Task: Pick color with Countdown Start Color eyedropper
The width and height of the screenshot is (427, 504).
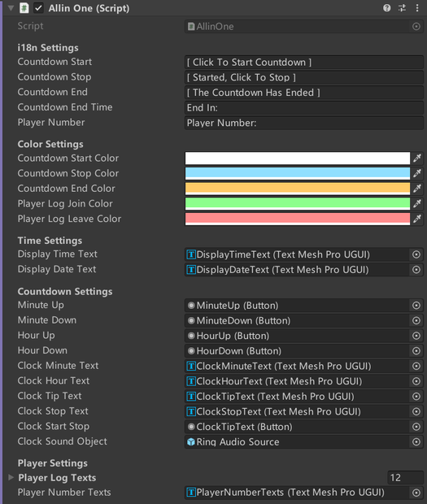Action: [417, 159]
